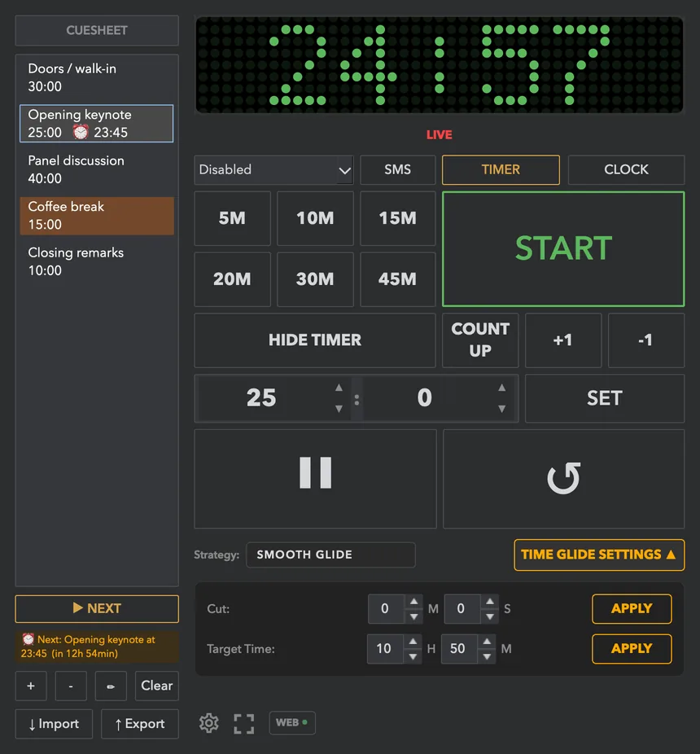Increase the minutes value with up arrow
This screenshot has height=754, width=700.
tap(339, 388)
